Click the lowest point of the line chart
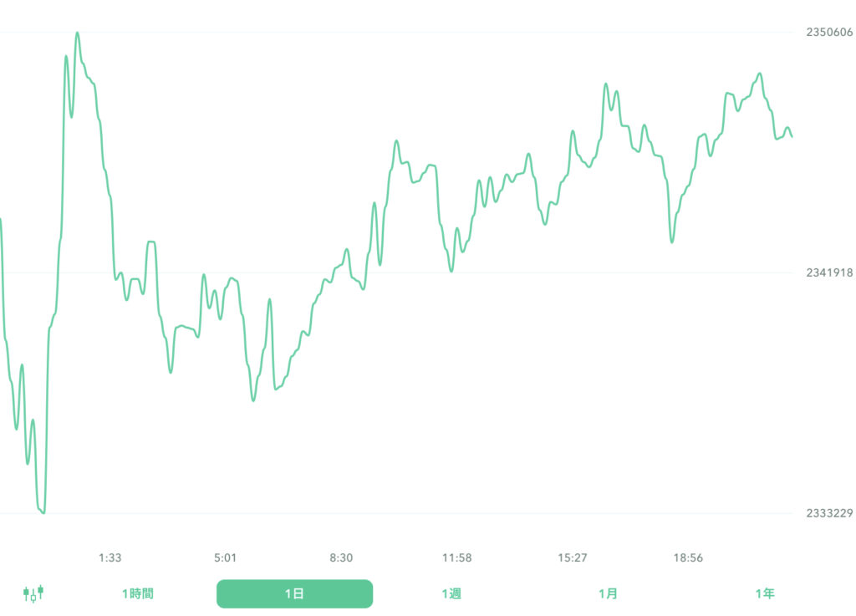This screenshot has width=856, height=616. coord(43,512)
